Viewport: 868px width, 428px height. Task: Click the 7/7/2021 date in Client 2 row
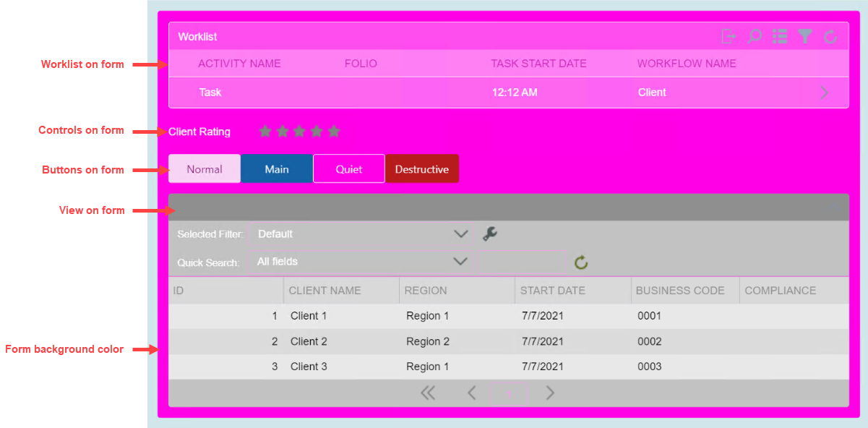click(x=542, y=341)
